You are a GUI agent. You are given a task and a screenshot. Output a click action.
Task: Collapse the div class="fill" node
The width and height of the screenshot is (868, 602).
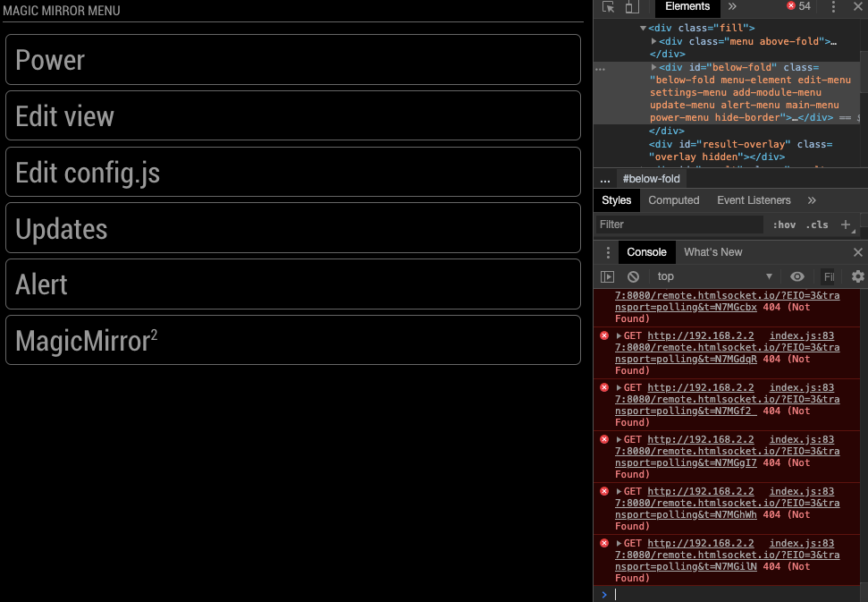coord(643,28)
